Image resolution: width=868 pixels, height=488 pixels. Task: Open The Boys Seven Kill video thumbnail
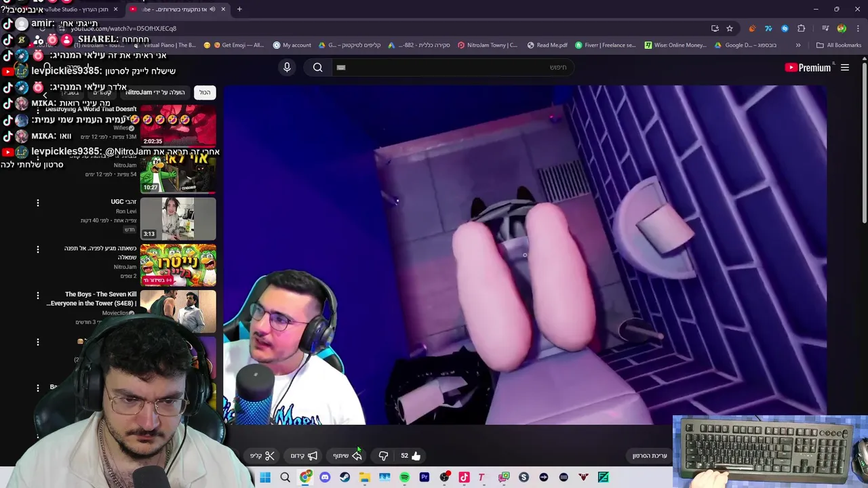click(x=178, y=311)
